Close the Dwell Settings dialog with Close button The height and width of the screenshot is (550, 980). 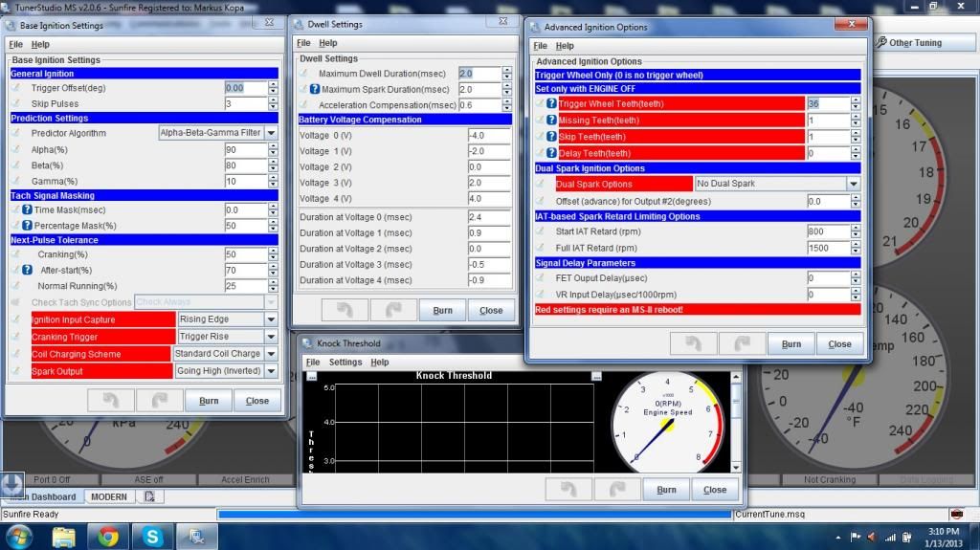pos(491,310)
